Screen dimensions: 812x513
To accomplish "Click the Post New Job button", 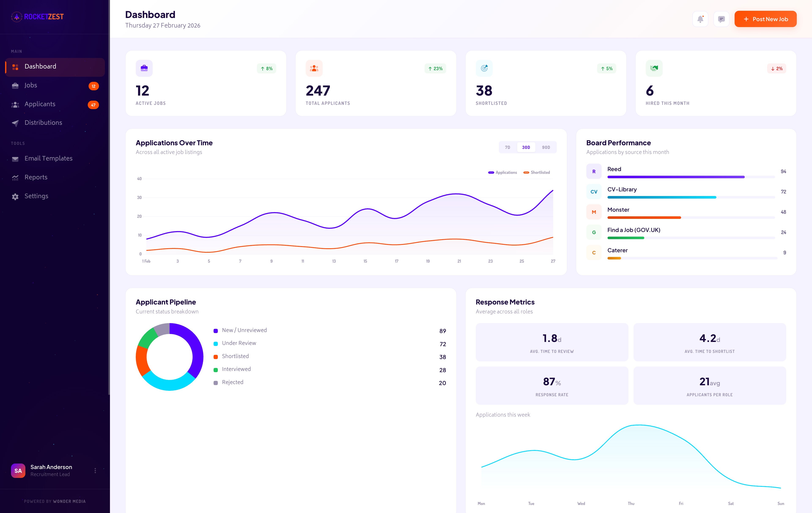I will pos(765,19).
